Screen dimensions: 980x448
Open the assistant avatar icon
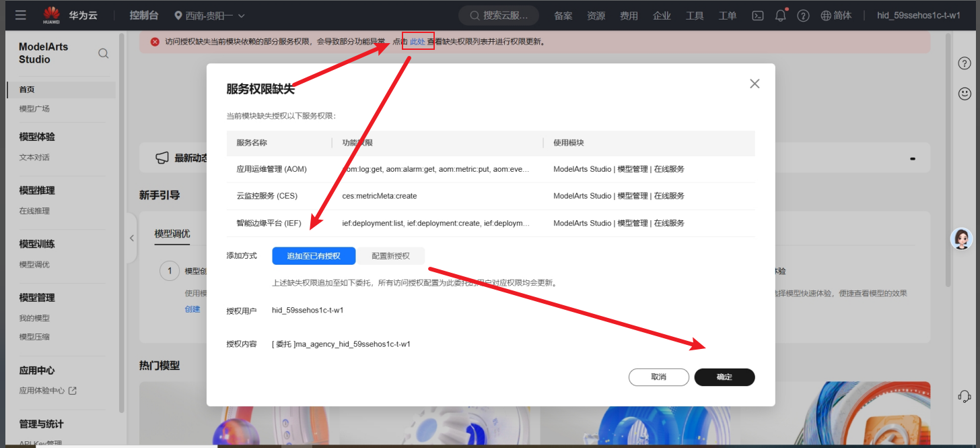[963, 238]
